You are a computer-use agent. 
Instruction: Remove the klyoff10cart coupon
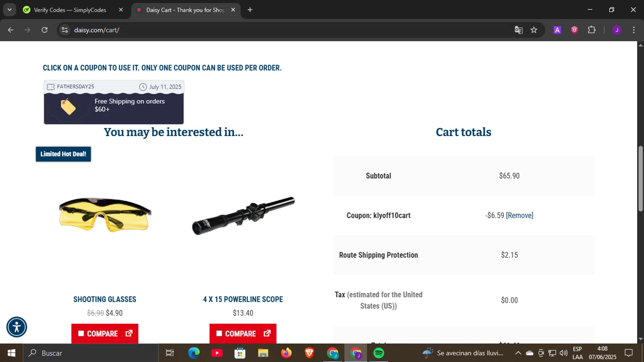pyautogui.click(x=519, y=215)
